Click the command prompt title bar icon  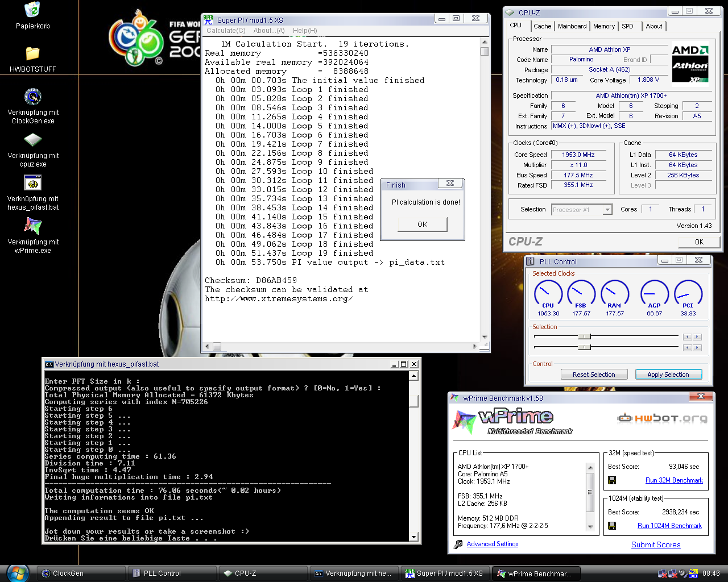pos(49,364)
